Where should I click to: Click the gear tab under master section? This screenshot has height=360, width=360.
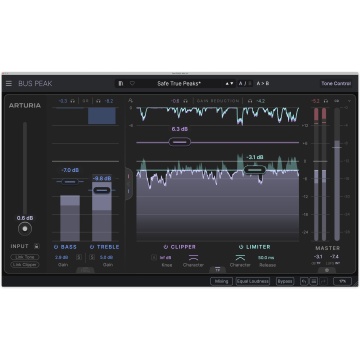click(x=327, y=270)
